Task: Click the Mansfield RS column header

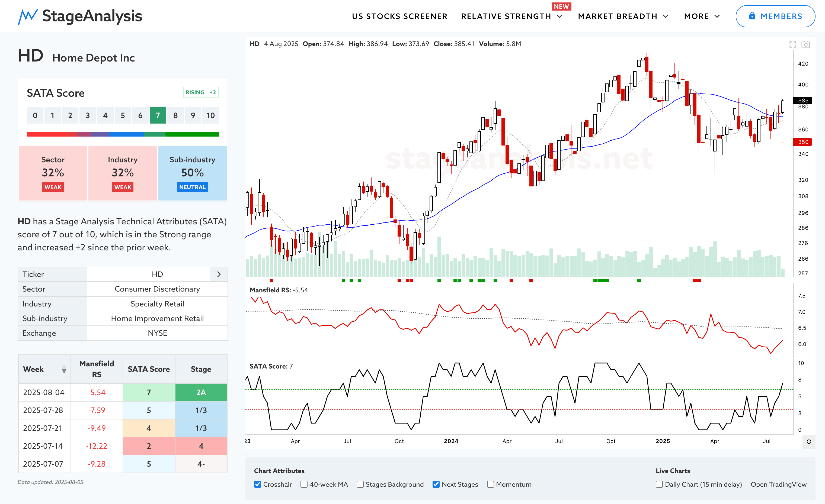Action: click(97, 369)
